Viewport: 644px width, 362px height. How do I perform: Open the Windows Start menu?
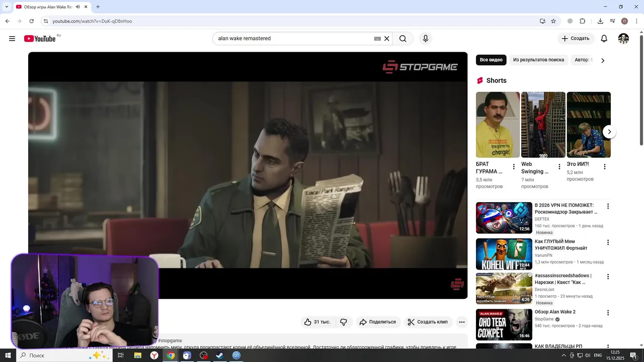8,355
